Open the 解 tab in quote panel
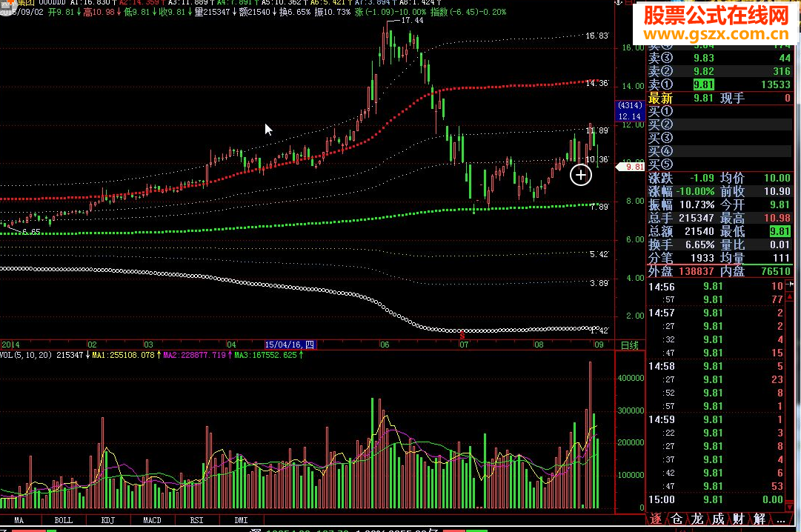This screenshot has height=532, width=801. click(x=759, y=519)
